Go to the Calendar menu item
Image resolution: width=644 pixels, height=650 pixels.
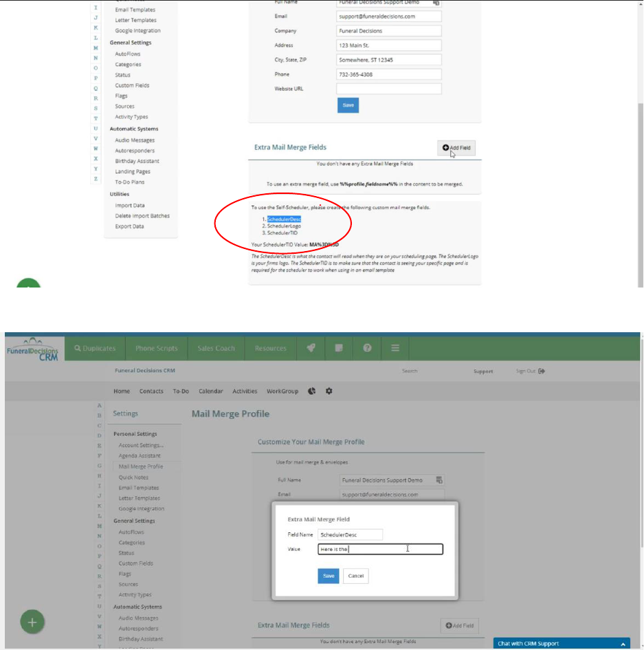[211, 391]
